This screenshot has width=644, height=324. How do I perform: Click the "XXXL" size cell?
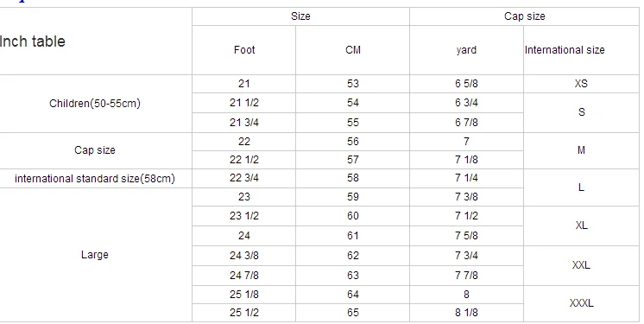pos(581,303)
